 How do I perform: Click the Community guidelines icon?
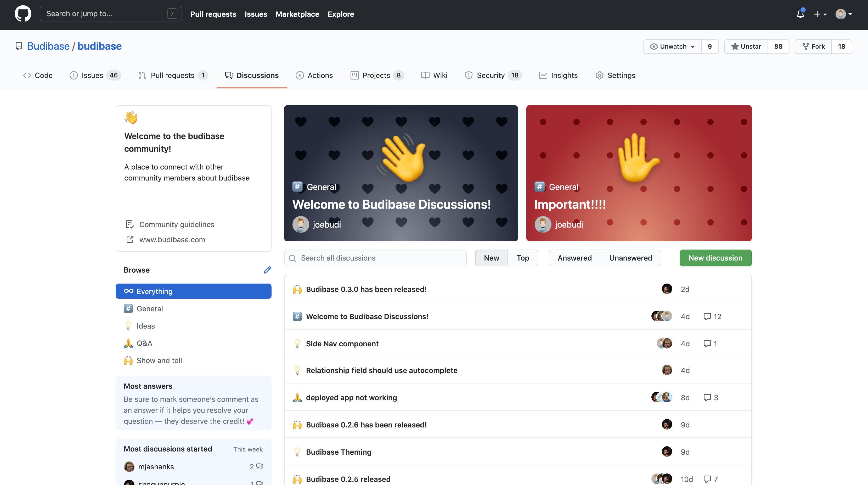point(130,224)
